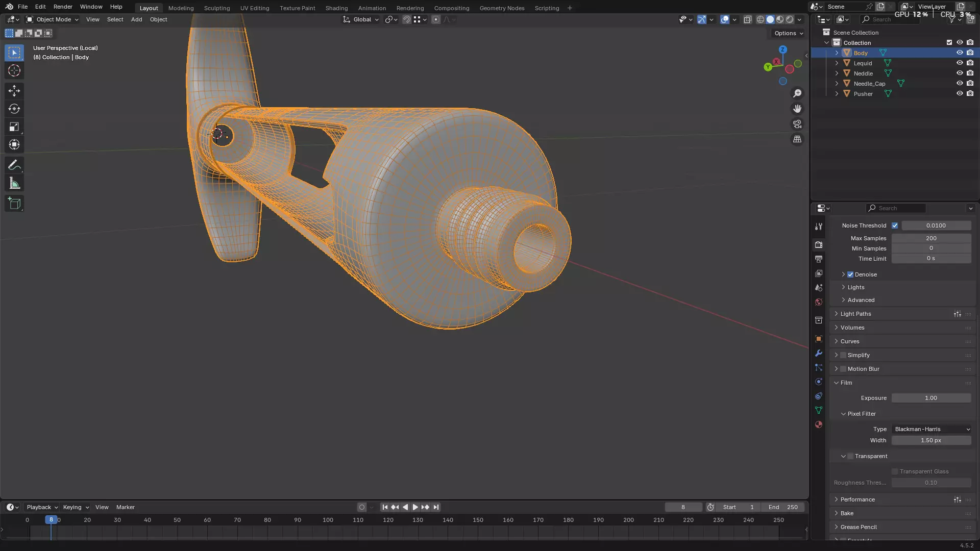The image size is (980, 551).
Task: Select the Rotate tool
Action: click(x=14, y=109)
